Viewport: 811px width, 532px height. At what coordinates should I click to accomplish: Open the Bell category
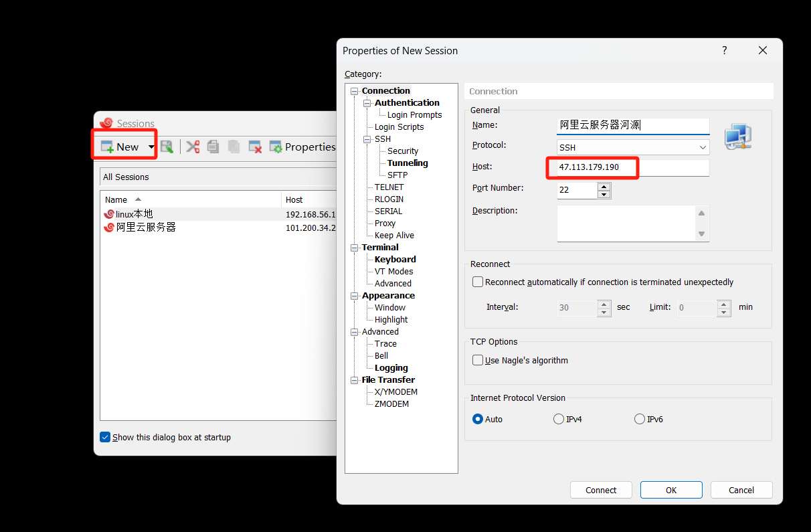[x=381, y=356]
